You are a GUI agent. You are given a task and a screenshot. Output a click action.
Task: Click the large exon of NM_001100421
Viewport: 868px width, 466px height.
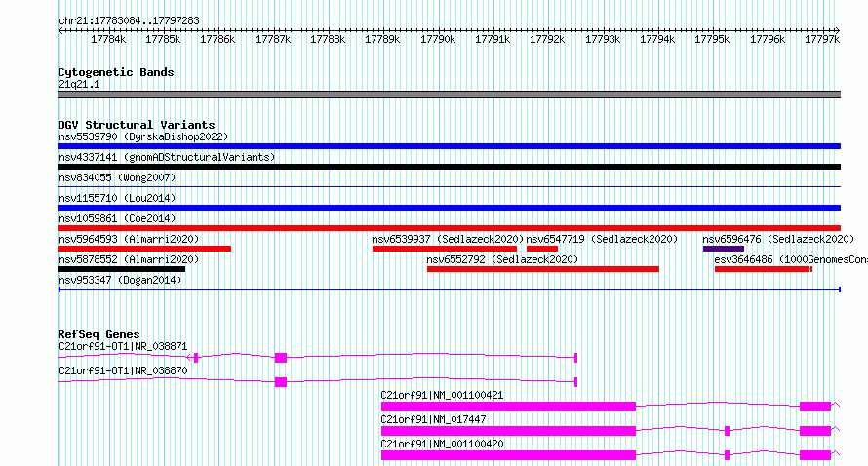pyautogui.click(x=508, y=407)
